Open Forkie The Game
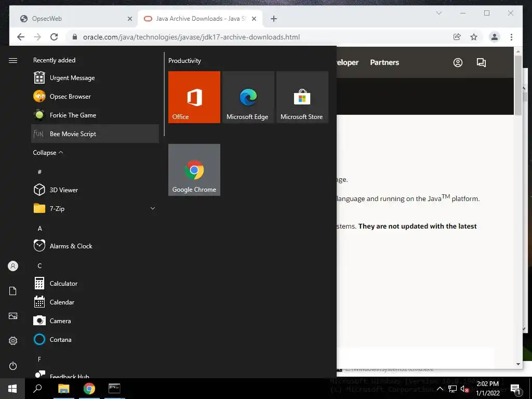 (95, 115)
